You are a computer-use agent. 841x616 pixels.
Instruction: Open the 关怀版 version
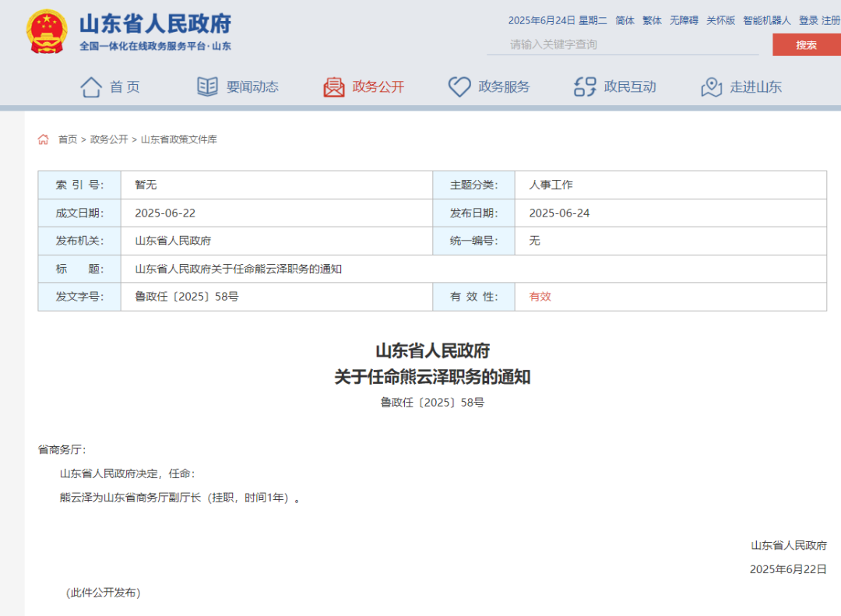[x=720, y=20]
